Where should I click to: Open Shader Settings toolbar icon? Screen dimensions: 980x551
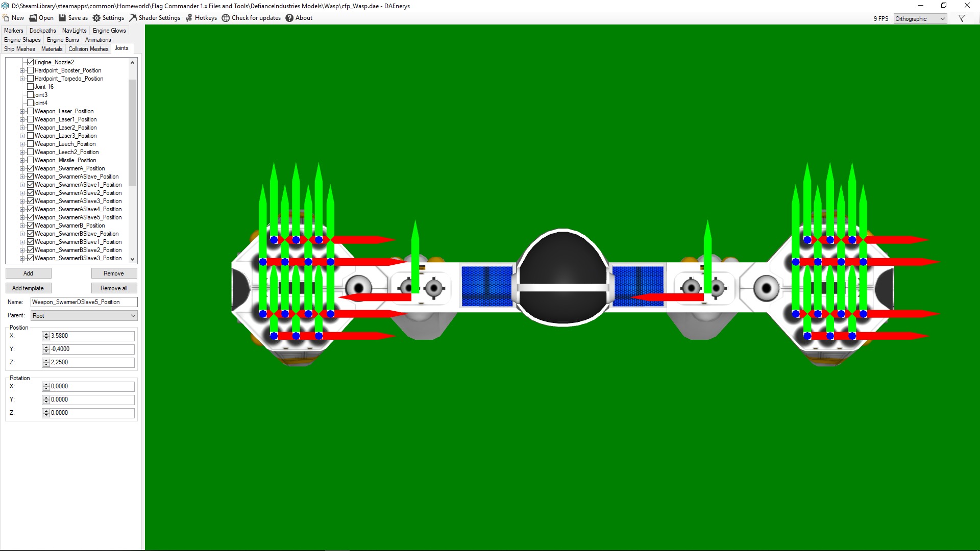(133, 18)
